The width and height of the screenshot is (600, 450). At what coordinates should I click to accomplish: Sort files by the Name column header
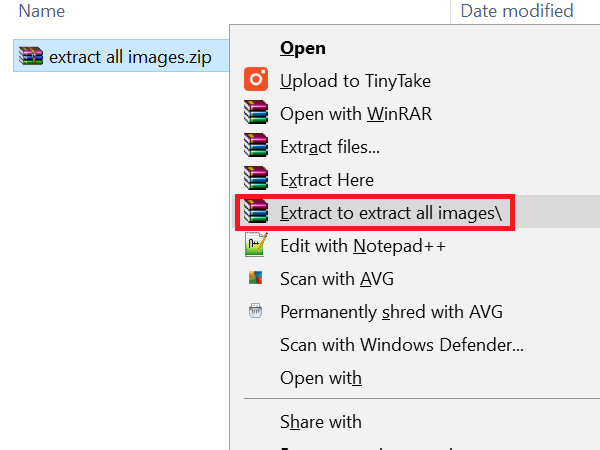[42, 12]
